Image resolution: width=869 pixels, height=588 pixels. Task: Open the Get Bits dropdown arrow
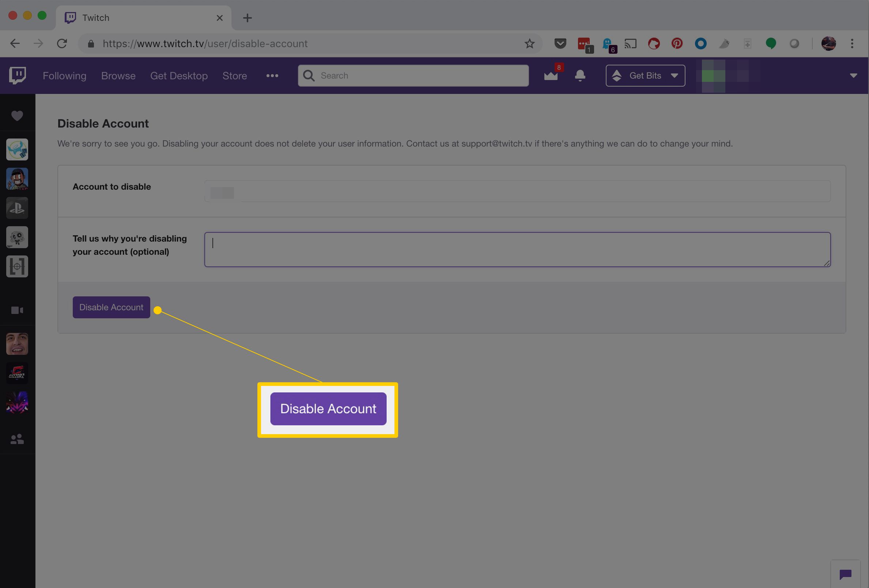(675, 75)
